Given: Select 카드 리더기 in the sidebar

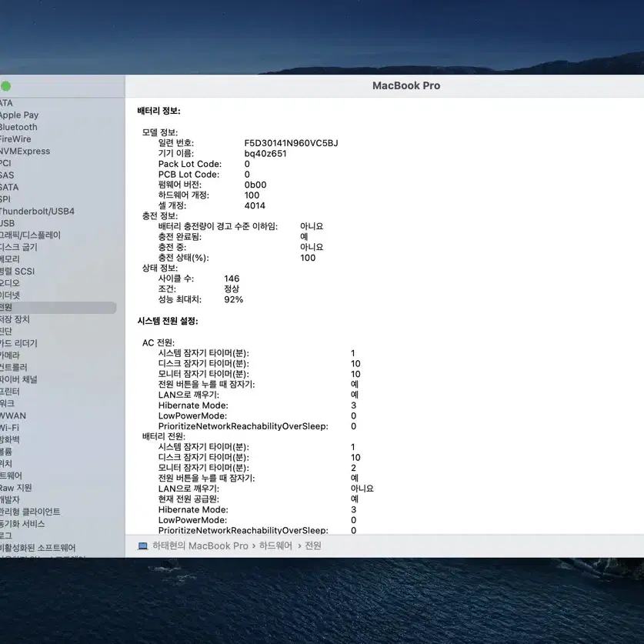Looking at the screenshot, I should (18, 343).
